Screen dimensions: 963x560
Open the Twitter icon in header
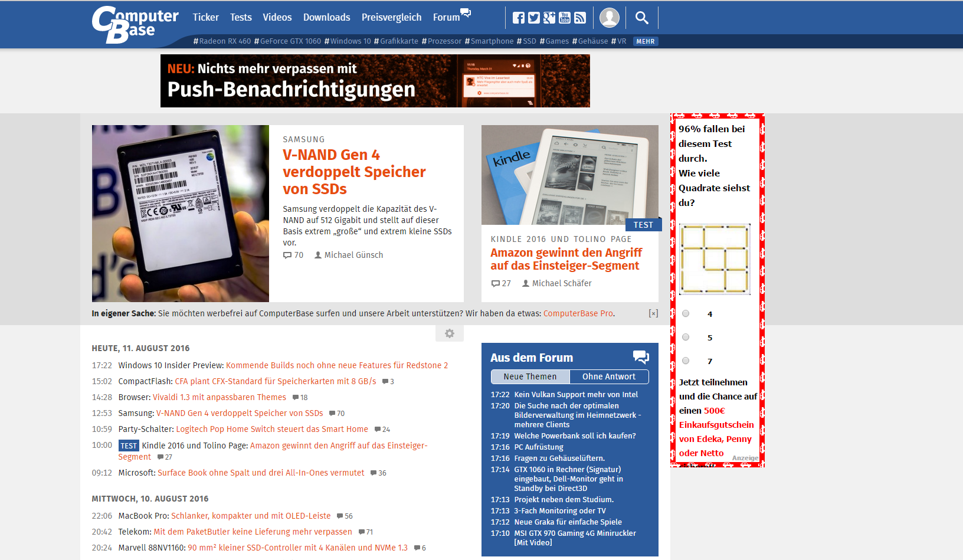coord(534,18)
